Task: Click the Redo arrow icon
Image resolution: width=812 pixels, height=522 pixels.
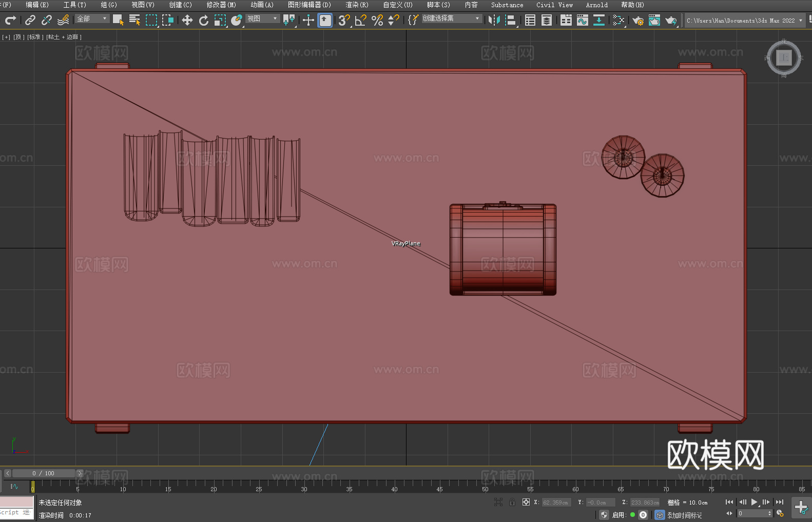Action: pyautogui.click(x=10, y=20)
